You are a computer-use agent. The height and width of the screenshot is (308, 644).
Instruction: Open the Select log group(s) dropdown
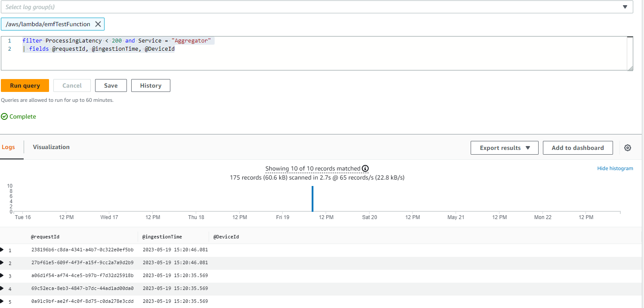(x=317, y=7)
